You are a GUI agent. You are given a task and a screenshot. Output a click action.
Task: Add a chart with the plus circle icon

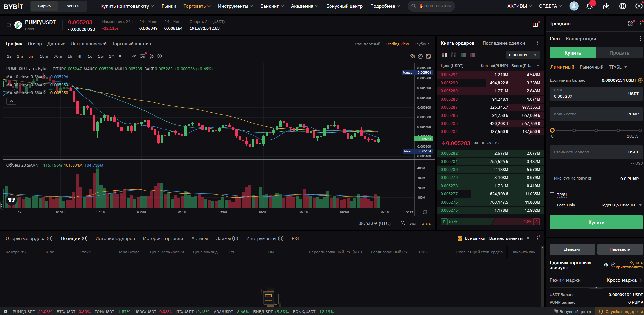click(160, 56)
